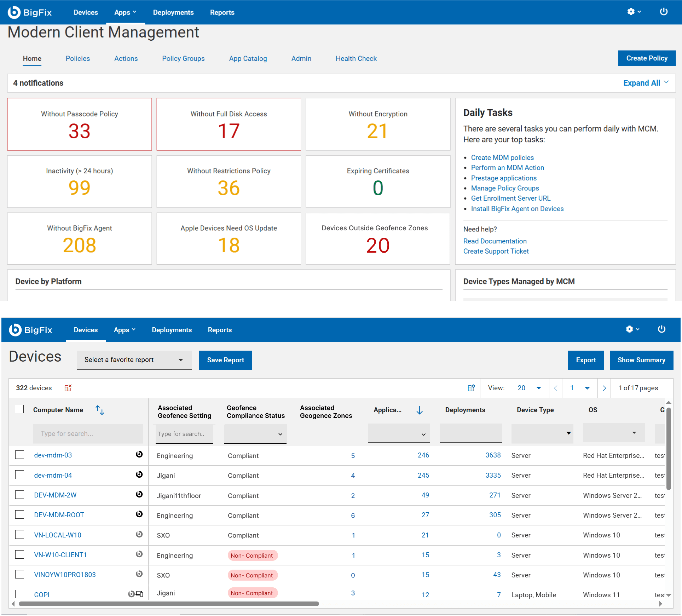Expand all notifications

[646, 83]
